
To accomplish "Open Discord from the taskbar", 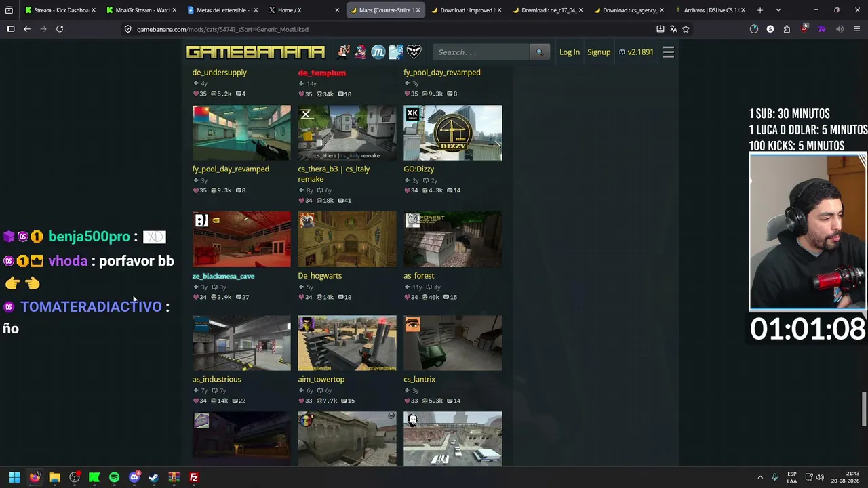I will (134, 478).
